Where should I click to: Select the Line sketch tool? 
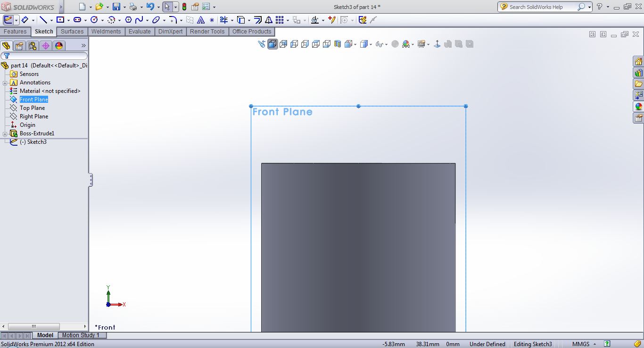coord(43,20)
